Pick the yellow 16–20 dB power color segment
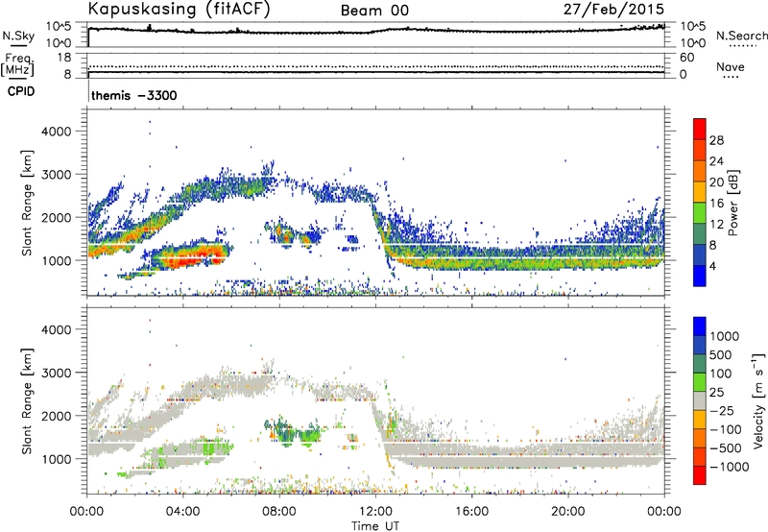 click(x=700, y=191)
